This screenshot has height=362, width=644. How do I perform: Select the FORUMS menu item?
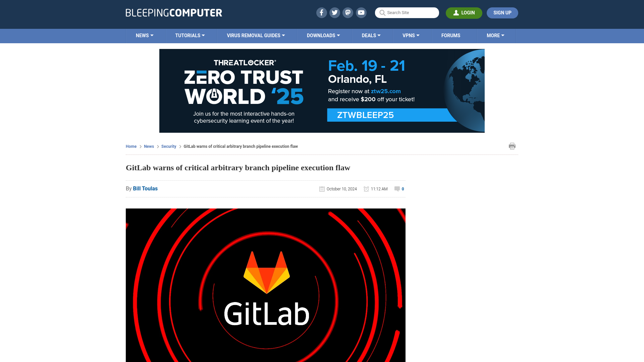tap(451, 35)
